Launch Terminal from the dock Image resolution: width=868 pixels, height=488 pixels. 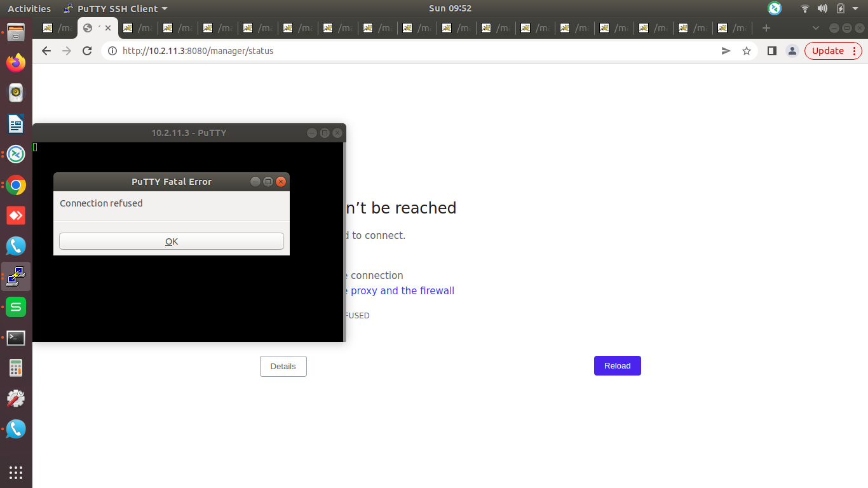tap(16, 338)
